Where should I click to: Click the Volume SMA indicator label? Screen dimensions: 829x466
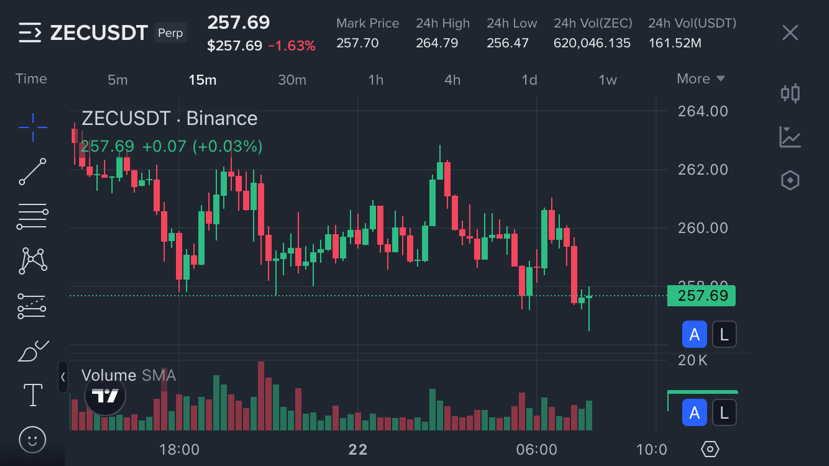tap(128, 376)
